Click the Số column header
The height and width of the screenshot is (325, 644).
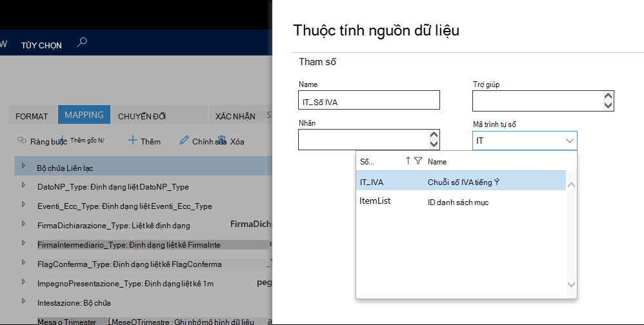[x=367, y=162]
